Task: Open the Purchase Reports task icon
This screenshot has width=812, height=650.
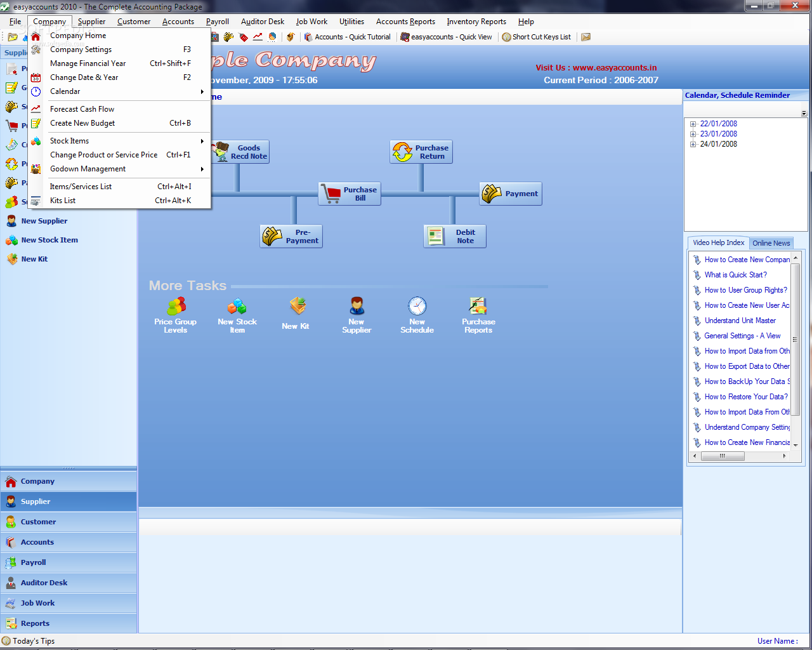Action: coord(478,315)
